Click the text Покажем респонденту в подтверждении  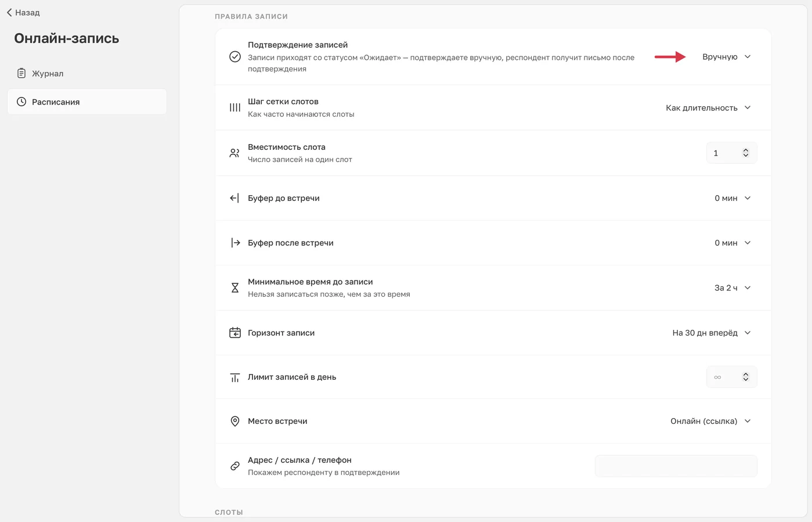point(324,473)
